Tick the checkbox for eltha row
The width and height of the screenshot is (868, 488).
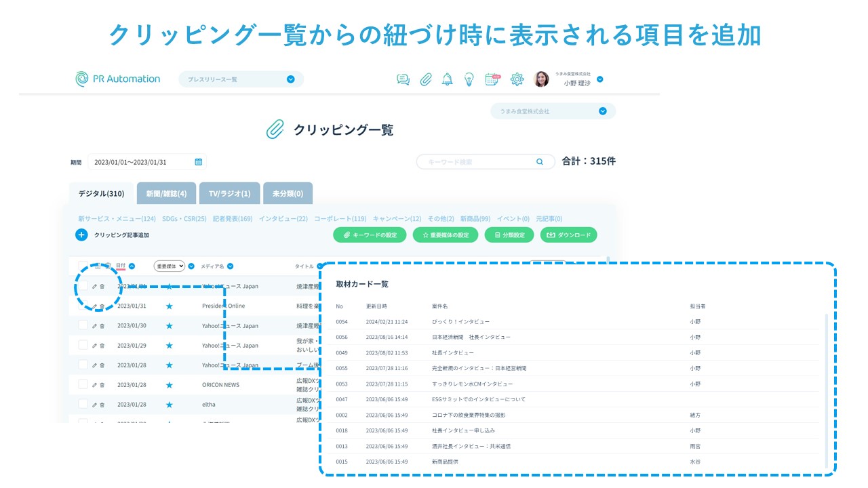[x=83, y=404]
